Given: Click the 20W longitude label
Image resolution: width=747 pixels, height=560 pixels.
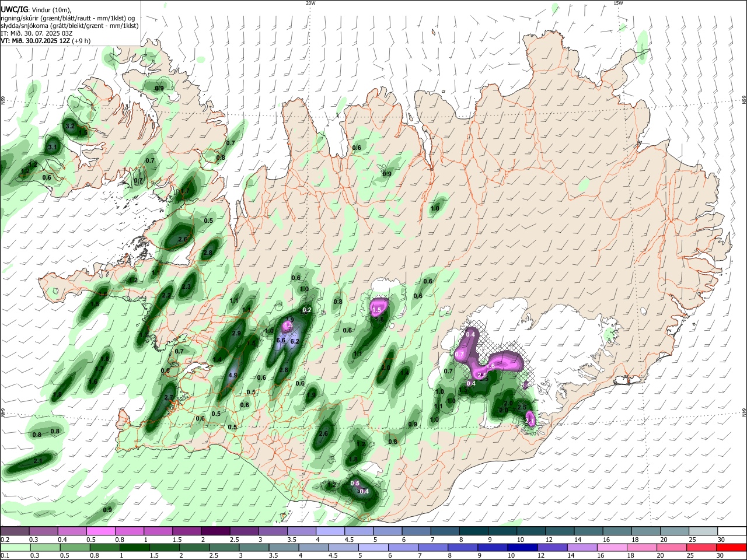Looking at the screenshot, I should point(310,2).
